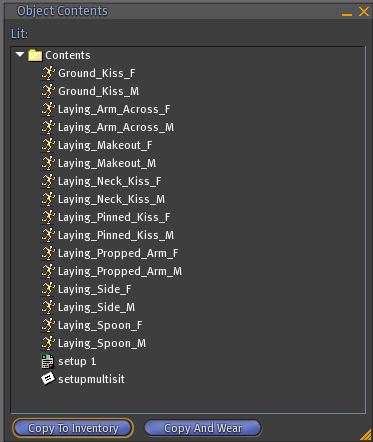This screenshot has width=373, height=442.
Task: Click the Ground_Kiss_F animation icon
Action: pos(48,73)
